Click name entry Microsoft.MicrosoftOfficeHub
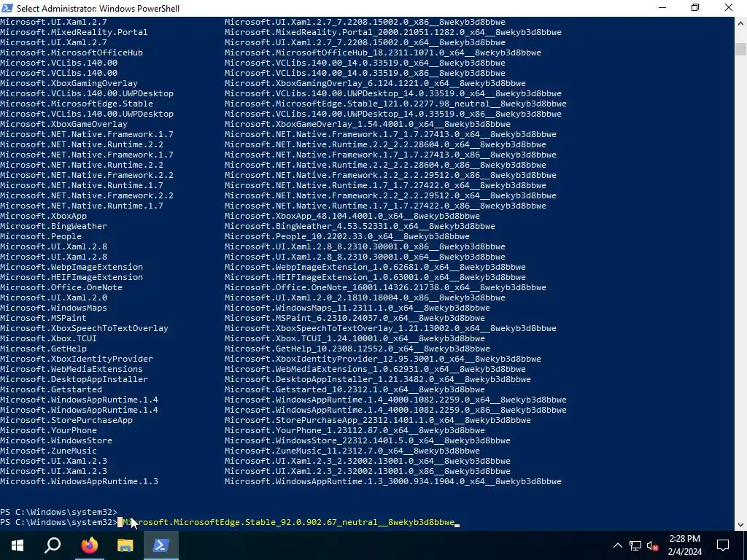The image size is (747, 560). point(71,52)
